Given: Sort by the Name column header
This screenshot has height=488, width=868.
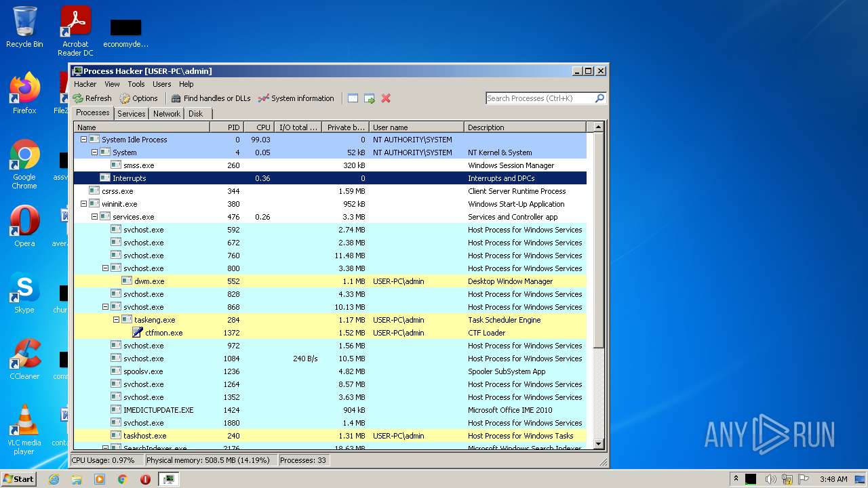Looking at the screenshot, I should pos(142,127).
